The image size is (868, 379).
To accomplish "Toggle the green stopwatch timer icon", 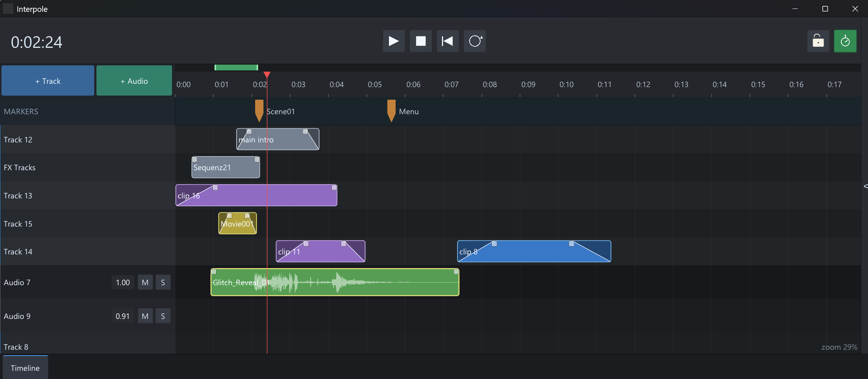I will 845,41.
